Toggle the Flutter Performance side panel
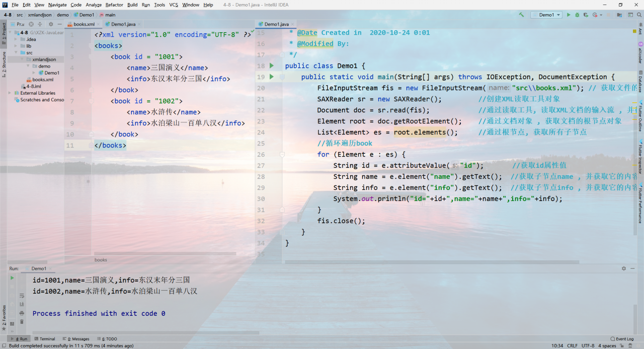The width and height of the screenshot is (644, 349). [640, 202]
